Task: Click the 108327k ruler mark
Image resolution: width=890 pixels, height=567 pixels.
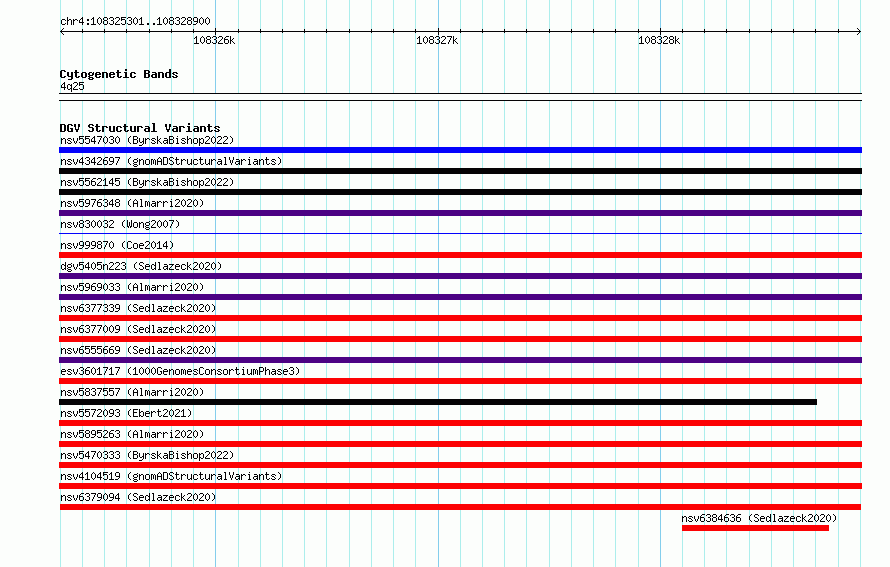Action: 437,40
